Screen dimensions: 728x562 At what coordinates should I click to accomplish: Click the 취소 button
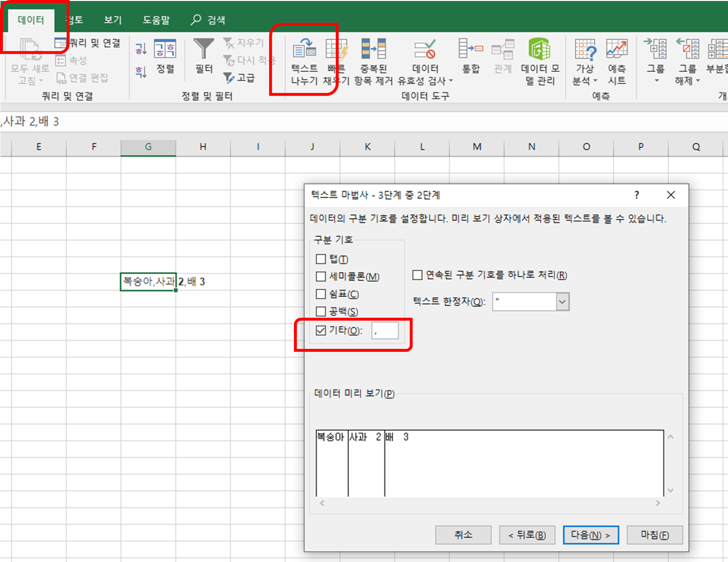click(x=463, y=535)
